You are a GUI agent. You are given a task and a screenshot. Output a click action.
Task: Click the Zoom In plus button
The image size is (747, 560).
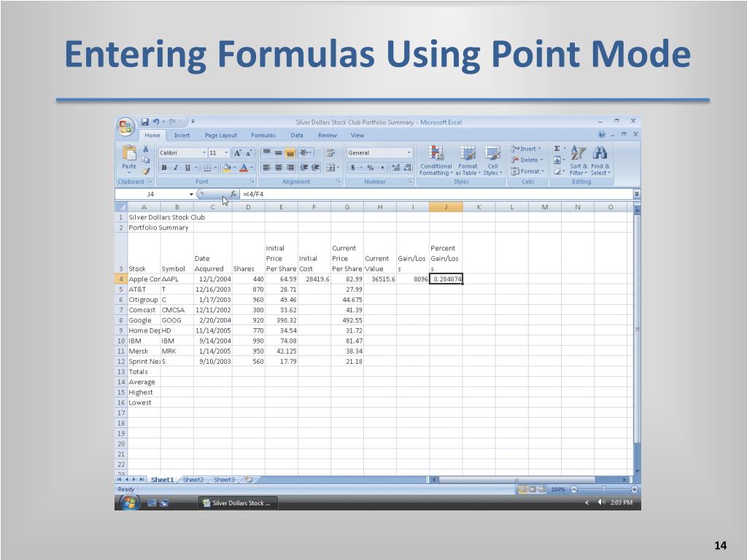(x=634, y=489)
